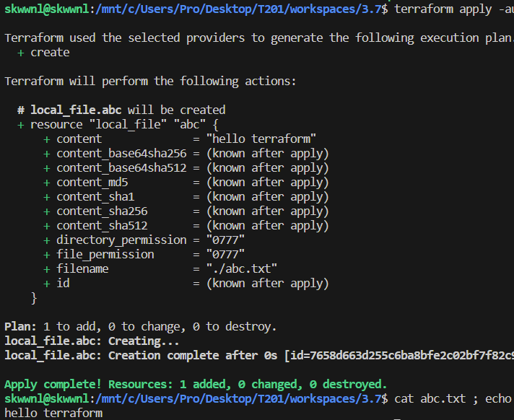This screenshot has height=420, width=514.
Task: Click the filename value "./abc.txt"
Action: [242, 268]
